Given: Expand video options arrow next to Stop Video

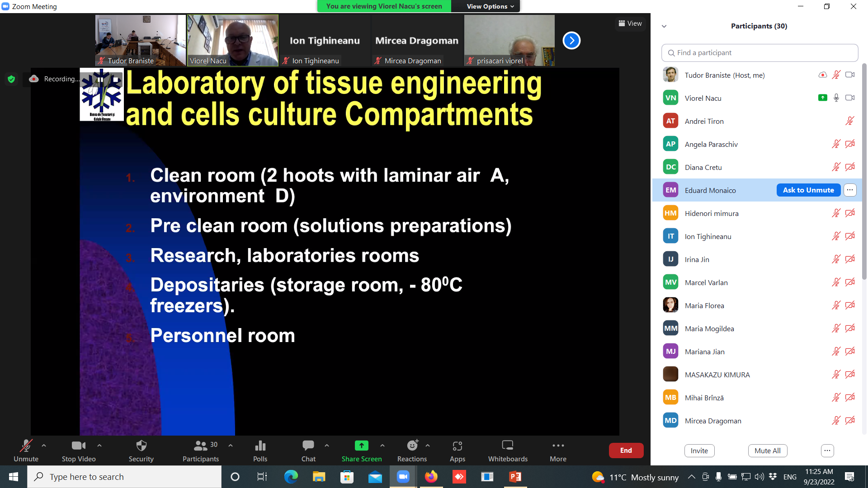Looking at the screenshot, I should click(x=99, y=446).
